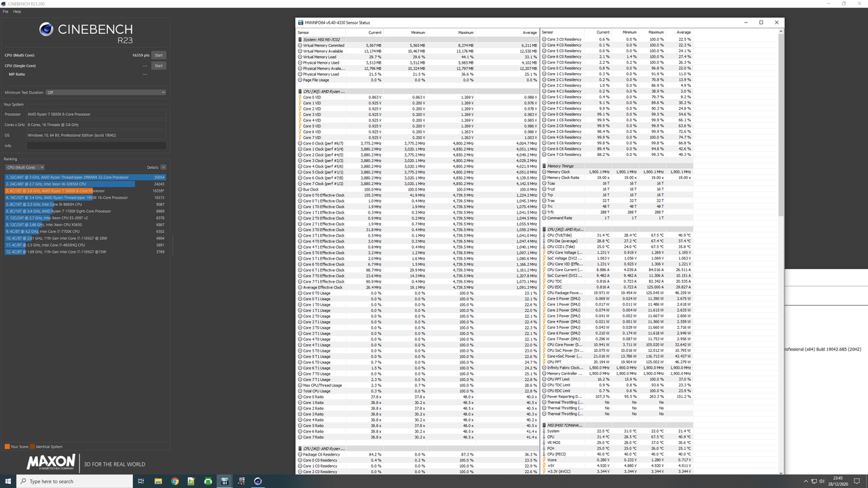The height and width of the screenshot is (488, 868).
Task: Click the Core 0 Clock (perf #6/7) icon
Action: click(300, 143)
